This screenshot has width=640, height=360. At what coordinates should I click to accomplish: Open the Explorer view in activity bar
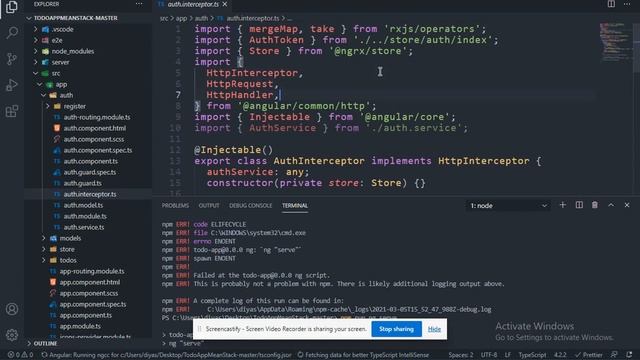pyautogui.click(x=12, y=7)
